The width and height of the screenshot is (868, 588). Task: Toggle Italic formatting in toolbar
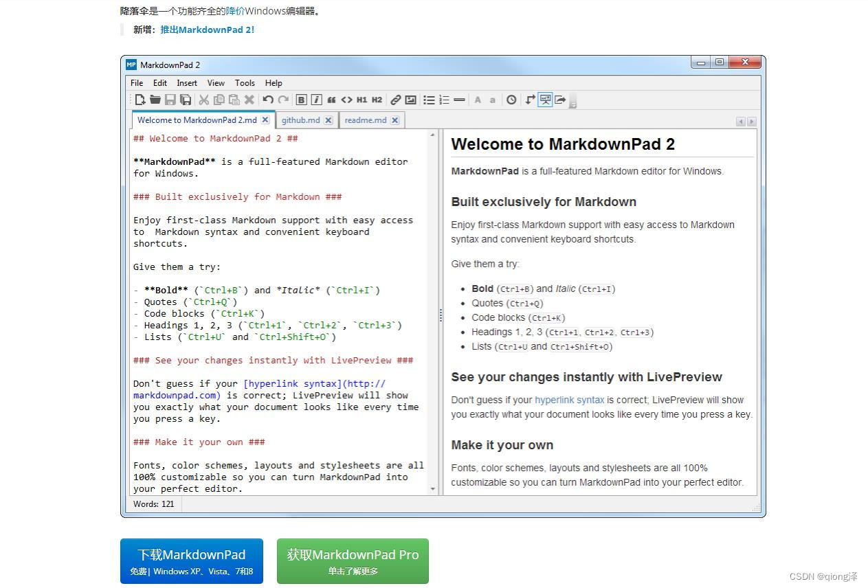tap(316, 100)
